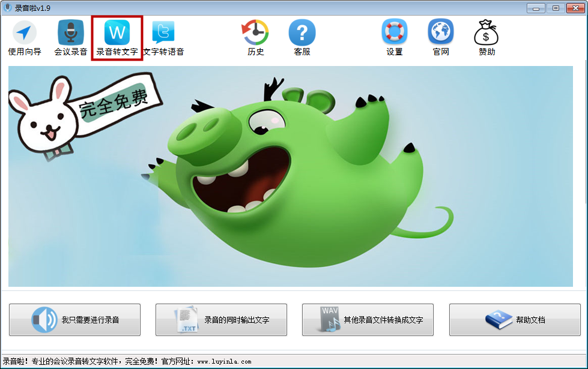This screenshot has height=369, width=588.
Task: Maximize the 录音啦 window
Action: pyautogui.click(x=556, y=8)
